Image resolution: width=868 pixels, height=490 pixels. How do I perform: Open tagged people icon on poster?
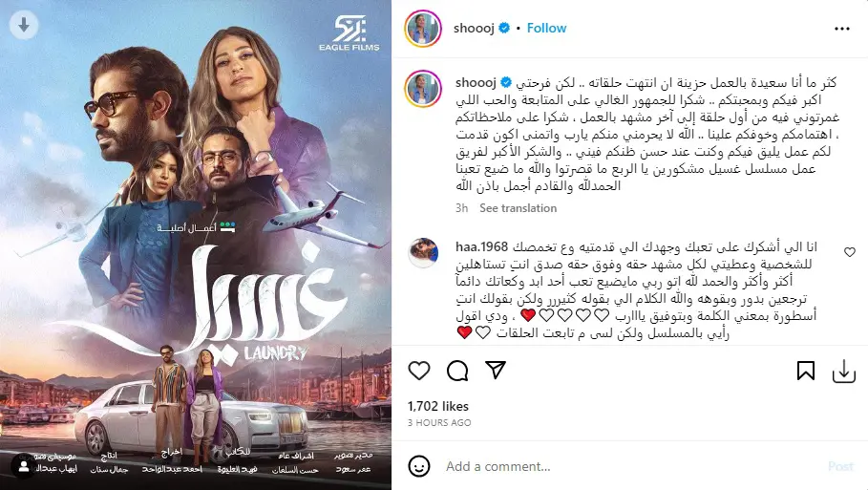click(24, 466)
